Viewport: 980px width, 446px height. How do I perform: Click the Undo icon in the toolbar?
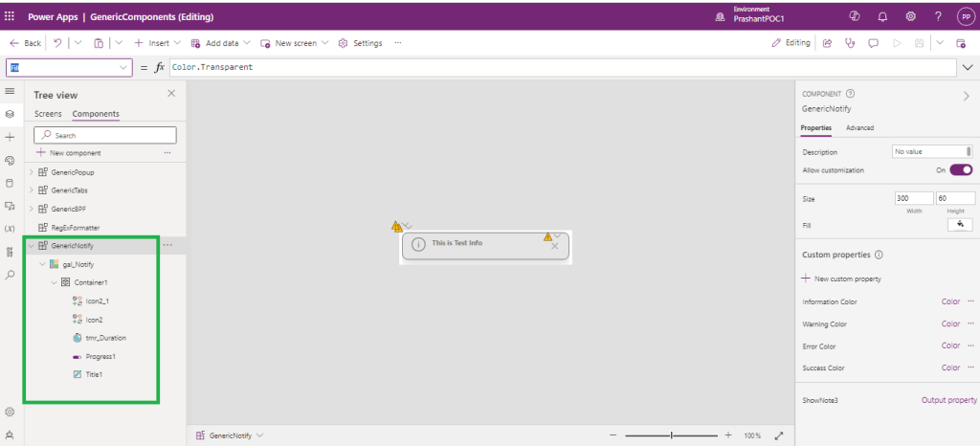click(x=58, y=43)
